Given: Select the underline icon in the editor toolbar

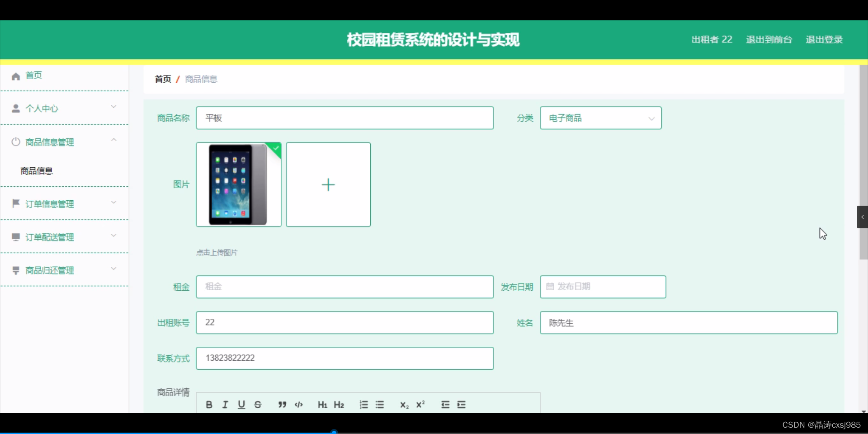Looking at the screenshot, I should pyautogui.click(x=241, y=405).
